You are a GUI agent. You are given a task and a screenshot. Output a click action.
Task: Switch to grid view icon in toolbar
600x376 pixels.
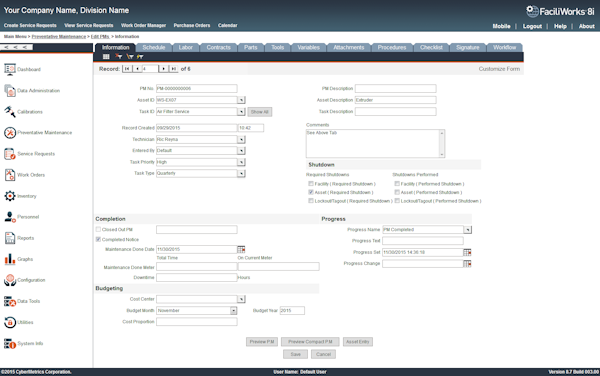[x=106, y=57]
